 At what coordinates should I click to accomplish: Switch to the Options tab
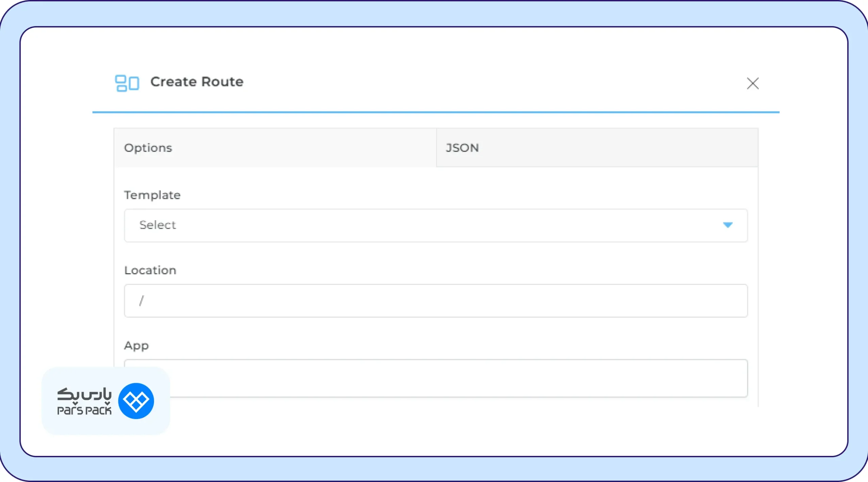point(275,148)
